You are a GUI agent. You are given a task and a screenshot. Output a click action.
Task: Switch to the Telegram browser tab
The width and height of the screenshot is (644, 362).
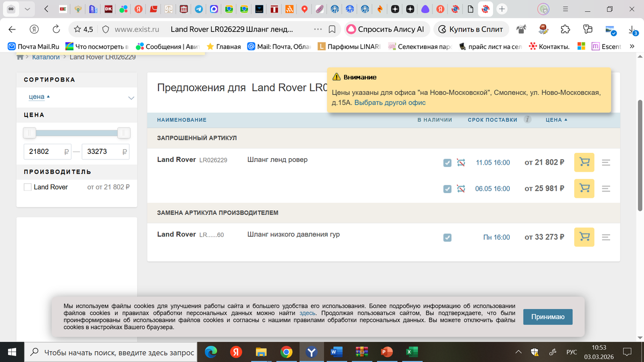point(199,9)
